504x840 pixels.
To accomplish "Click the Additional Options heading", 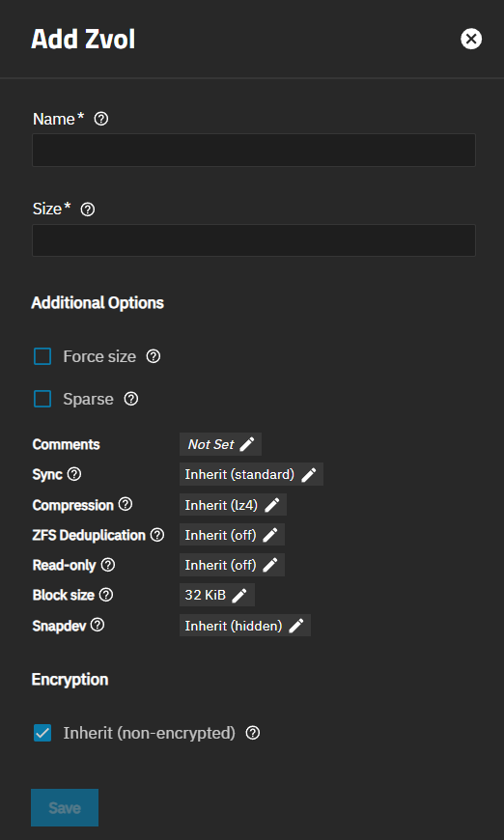I will [x=98, y=303].
